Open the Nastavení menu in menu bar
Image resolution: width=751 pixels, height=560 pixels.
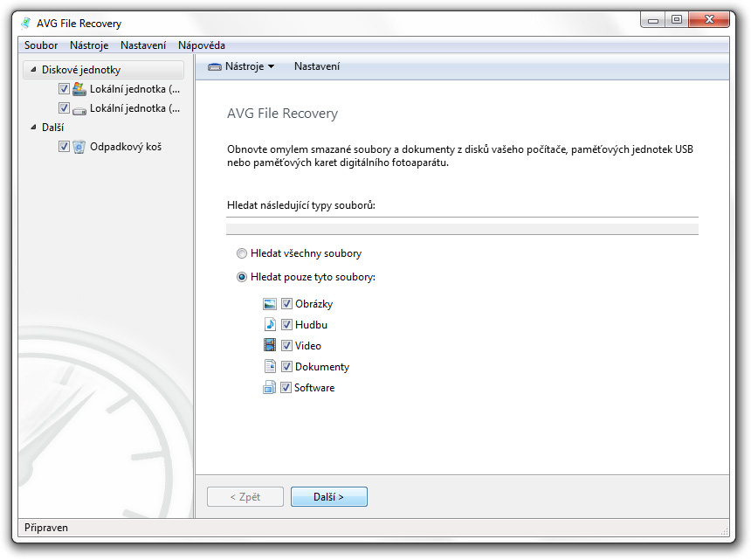point(143,45)
